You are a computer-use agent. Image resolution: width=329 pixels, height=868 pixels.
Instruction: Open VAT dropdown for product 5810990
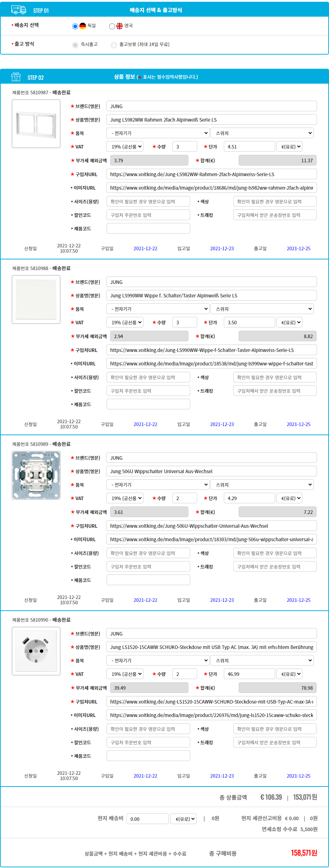125,674
